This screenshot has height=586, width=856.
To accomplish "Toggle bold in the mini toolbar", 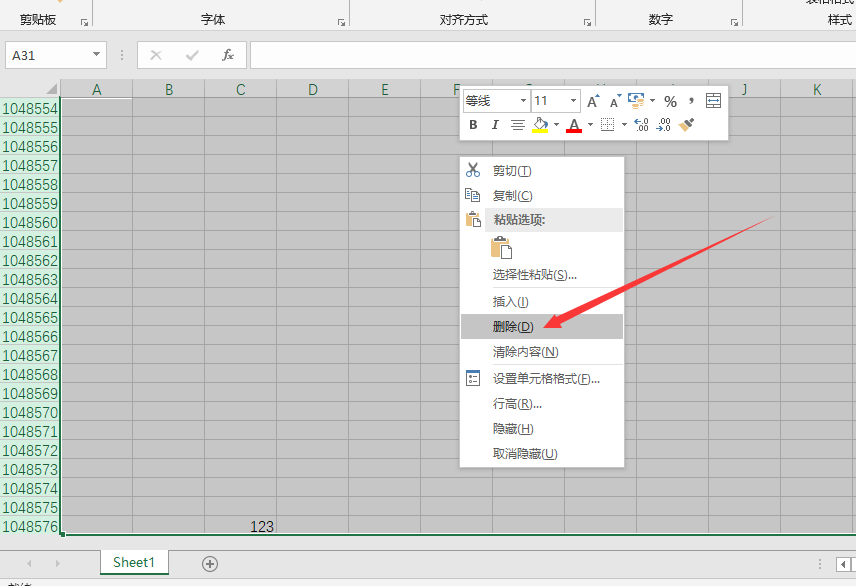I will (473, 125).
